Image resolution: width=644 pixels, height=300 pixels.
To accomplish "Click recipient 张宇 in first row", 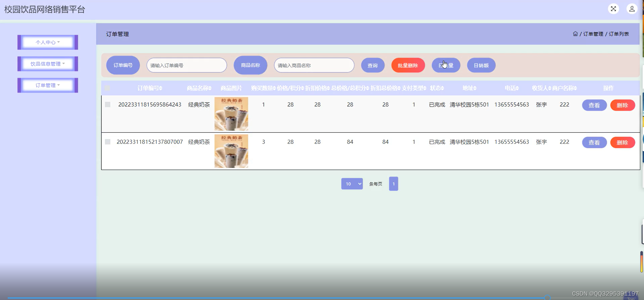I will point(541,105).
